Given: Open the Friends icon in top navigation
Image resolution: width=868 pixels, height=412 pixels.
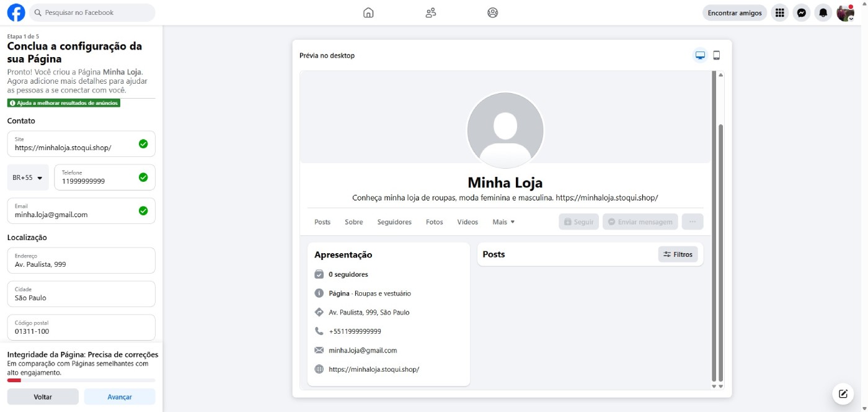Looking at the screenshot, I should pyautogui.click(x=431, y=12).
